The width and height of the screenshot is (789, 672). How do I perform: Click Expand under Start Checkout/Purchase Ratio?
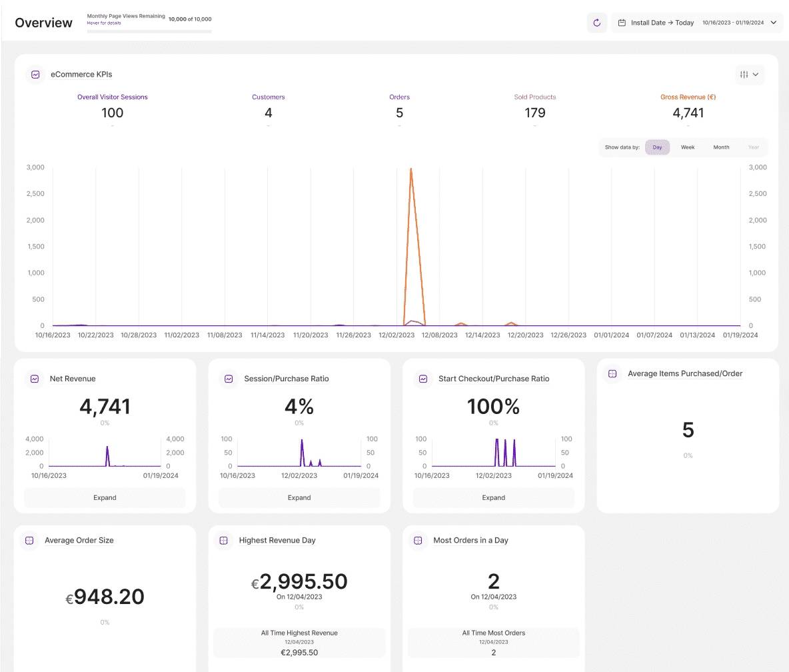coord(493,497)
